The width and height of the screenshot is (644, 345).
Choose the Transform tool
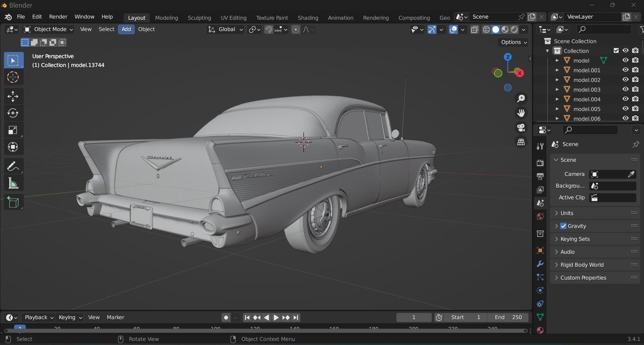pos(13,147)
